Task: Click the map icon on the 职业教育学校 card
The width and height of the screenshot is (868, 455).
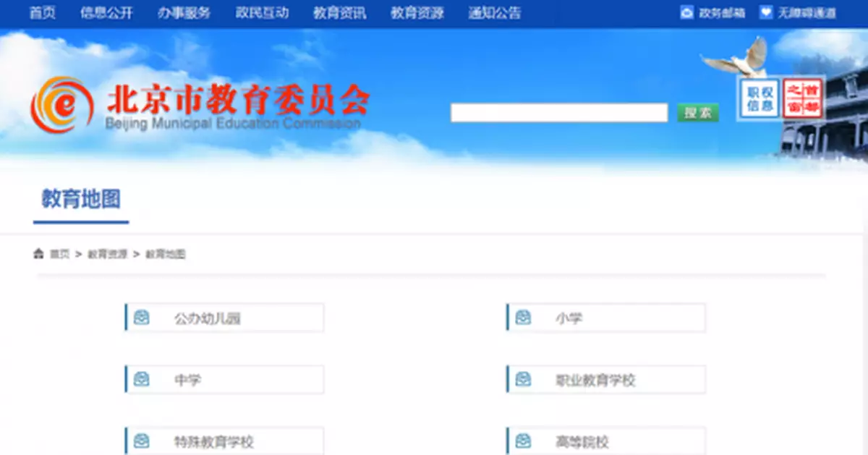Action: [x=522, y=379]
